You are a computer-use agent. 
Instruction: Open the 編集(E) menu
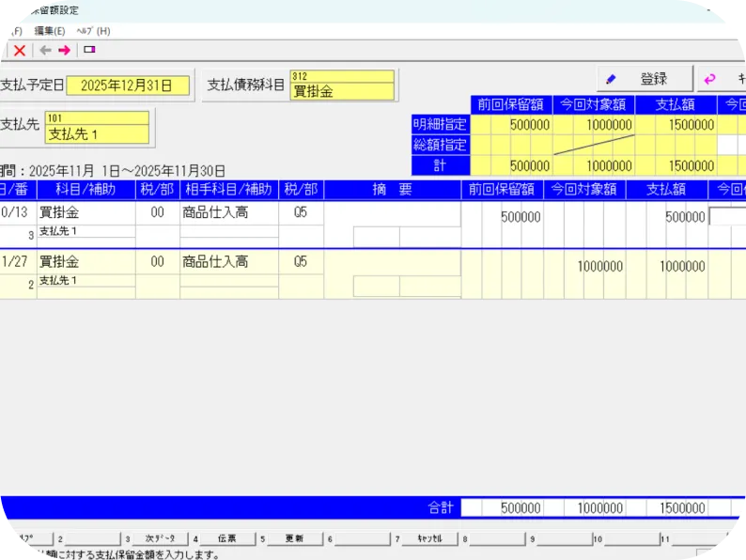click(x=49, y=31)
